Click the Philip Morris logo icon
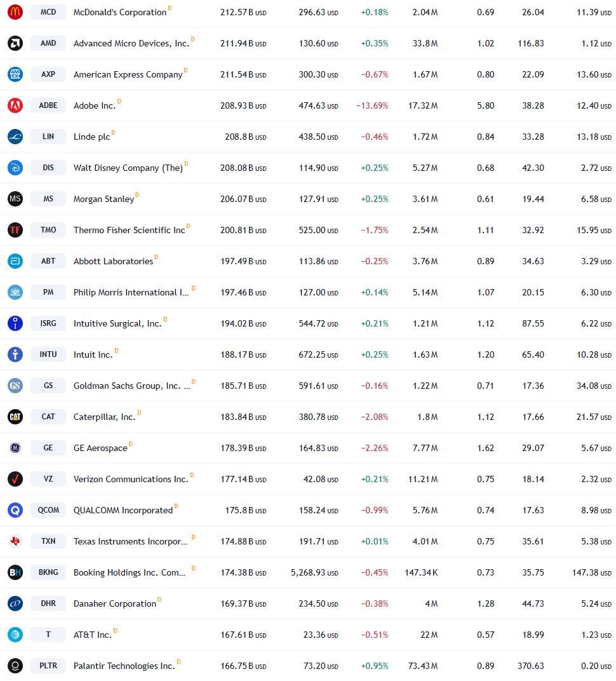616x681 pixels. pyautogui.click(x=15, y=292)
